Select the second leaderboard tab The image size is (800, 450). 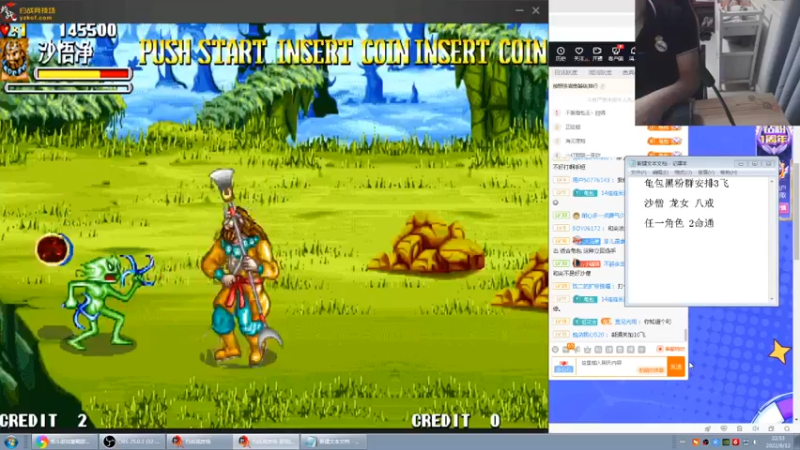(599, 73)
